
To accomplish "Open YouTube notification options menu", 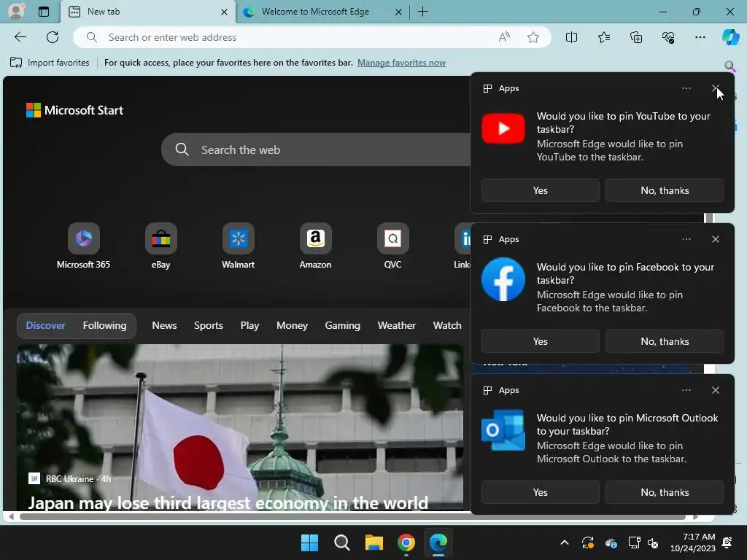I will point(686,88).
